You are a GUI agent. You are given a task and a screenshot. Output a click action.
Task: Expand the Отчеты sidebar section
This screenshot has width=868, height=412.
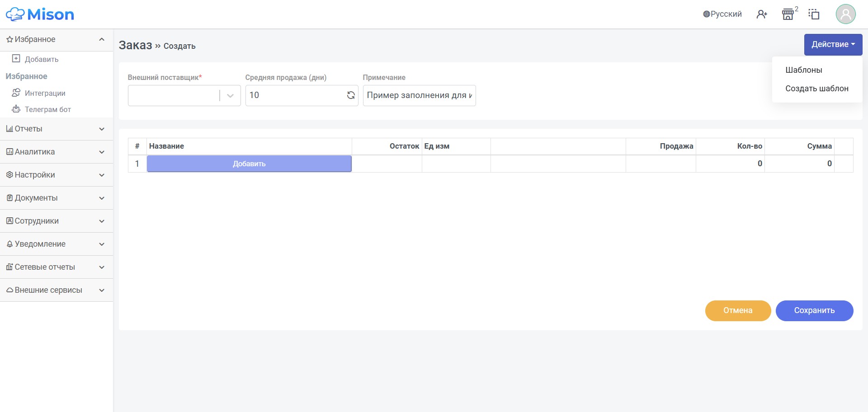pyautogui.click(x=57, y=129)
